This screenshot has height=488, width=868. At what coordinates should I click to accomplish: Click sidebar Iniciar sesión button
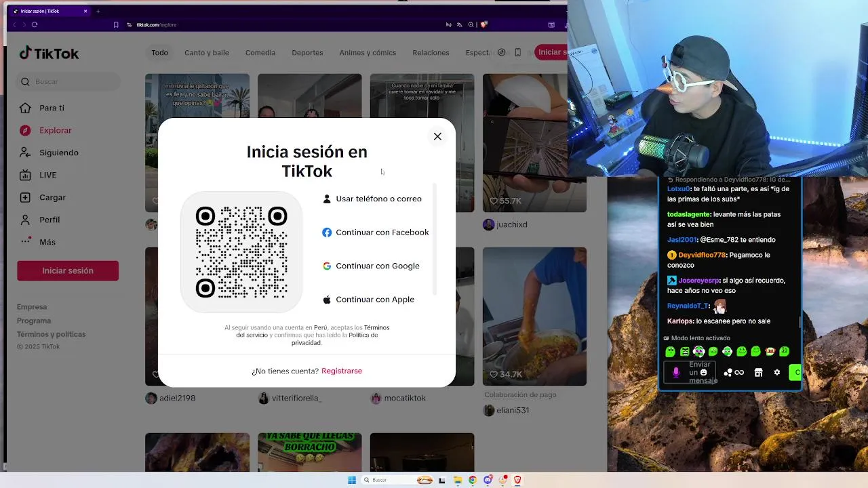tap(68, 270)
